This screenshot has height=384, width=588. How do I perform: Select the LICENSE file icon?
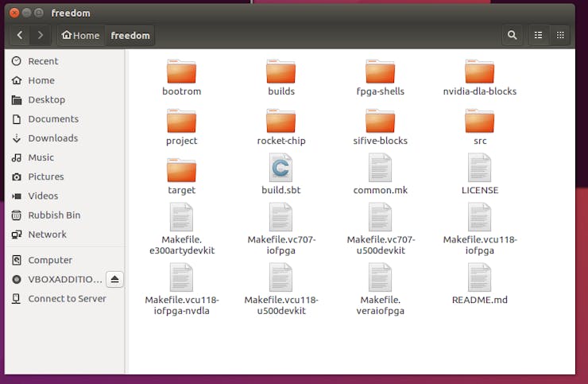pos(480,168)
